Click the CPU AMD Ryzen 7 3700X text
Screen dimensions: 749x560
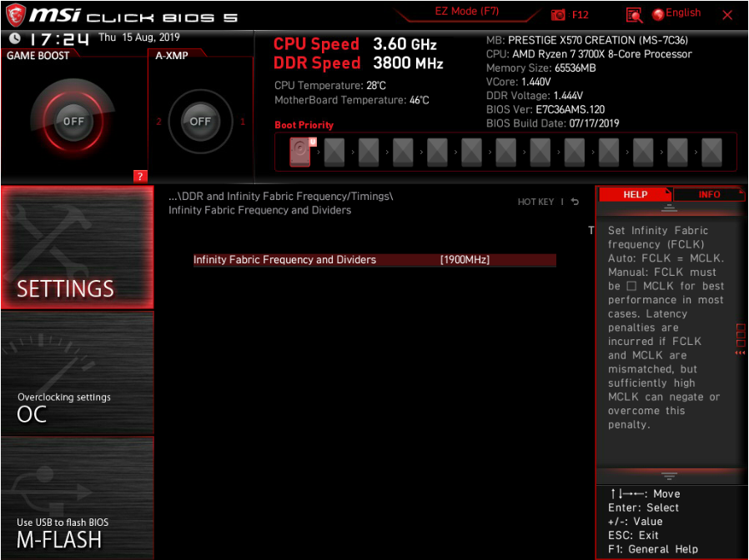click(589, 54)
